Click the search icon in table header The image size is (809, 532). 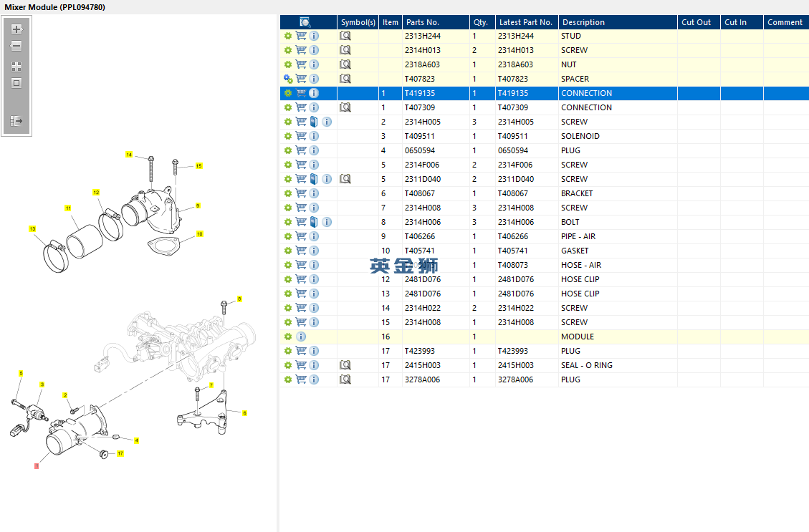[305, 22]
